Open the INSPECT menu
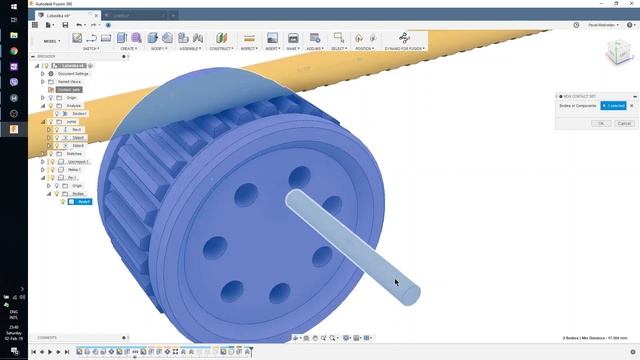This screenshot has width=640, height=360. click(249, 49)
